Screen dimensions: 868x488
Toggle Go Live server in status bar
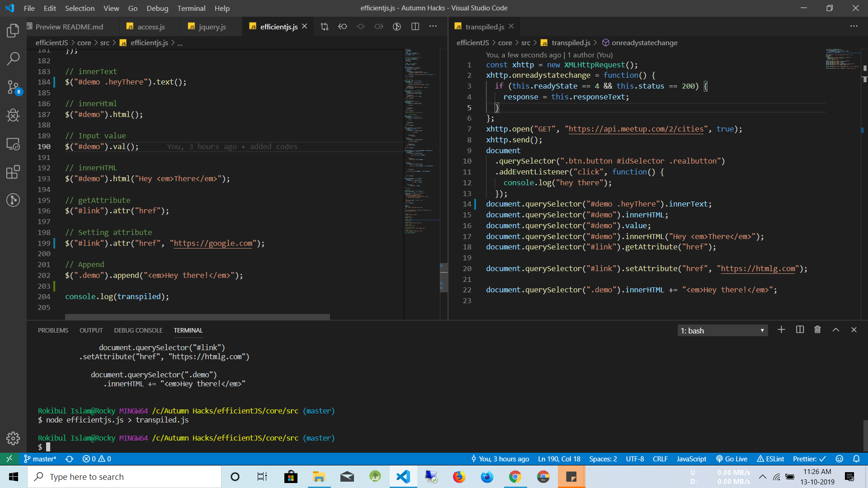click(732, 459)
